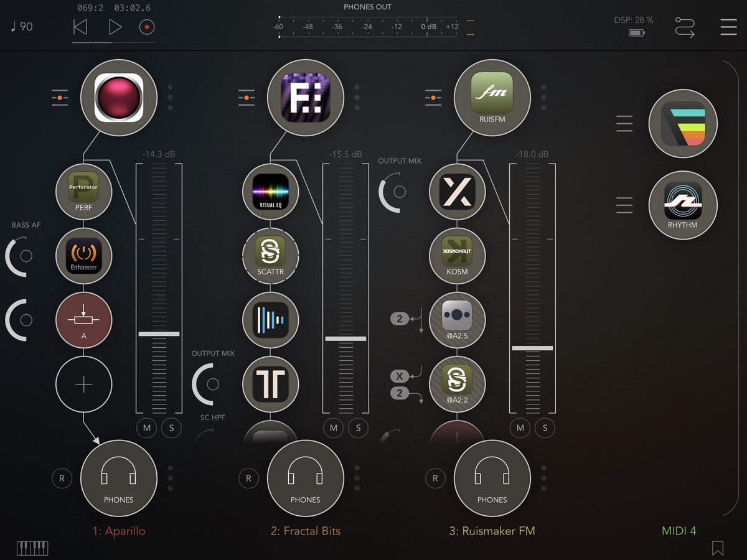This screenshot has width=747, height=560.
Task: Start playback with play button
Action: click(115, 27)
